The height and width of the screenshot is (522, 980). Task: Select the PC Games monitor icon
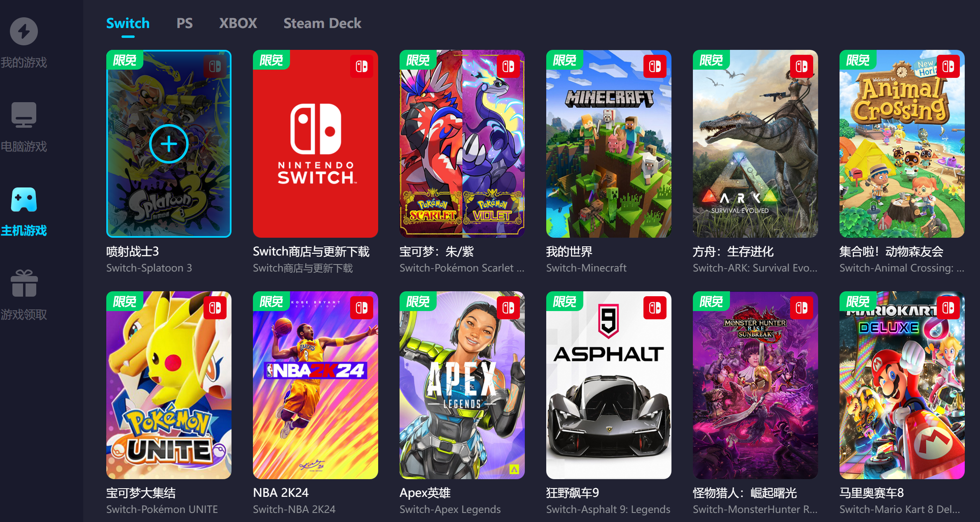pyautogui.click(x=24, y=115)
